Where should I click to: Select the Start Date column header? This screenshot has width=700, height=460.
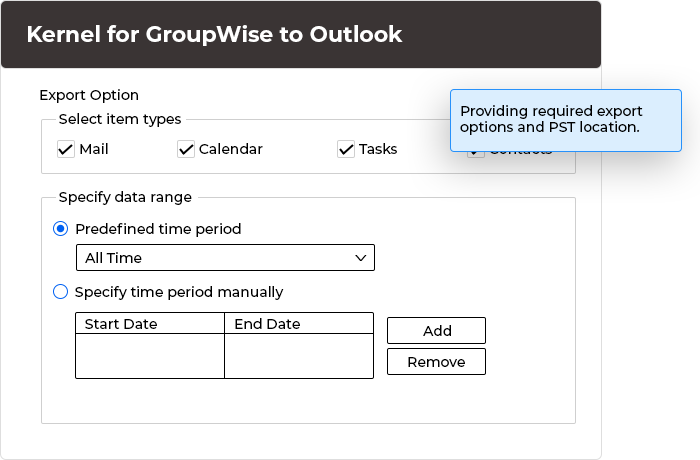pos(150,323)
